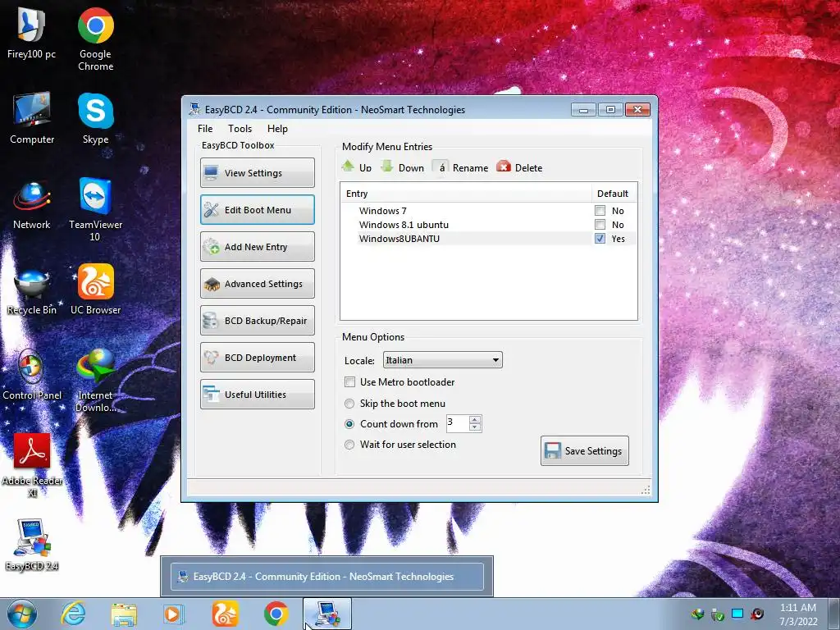Click the countdown value field
Screen dimensions: 840x630
[458, 423]
